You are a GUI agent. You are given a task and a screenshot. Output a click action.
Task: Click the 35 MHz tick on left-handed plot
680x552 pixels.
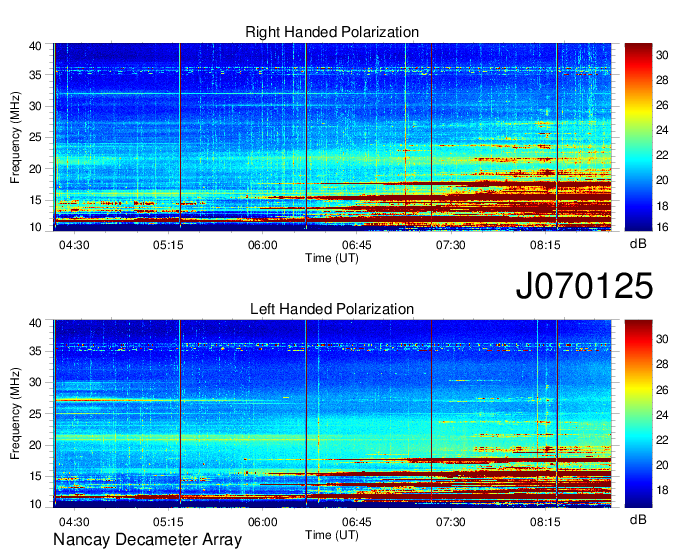(x=35, y=351)
